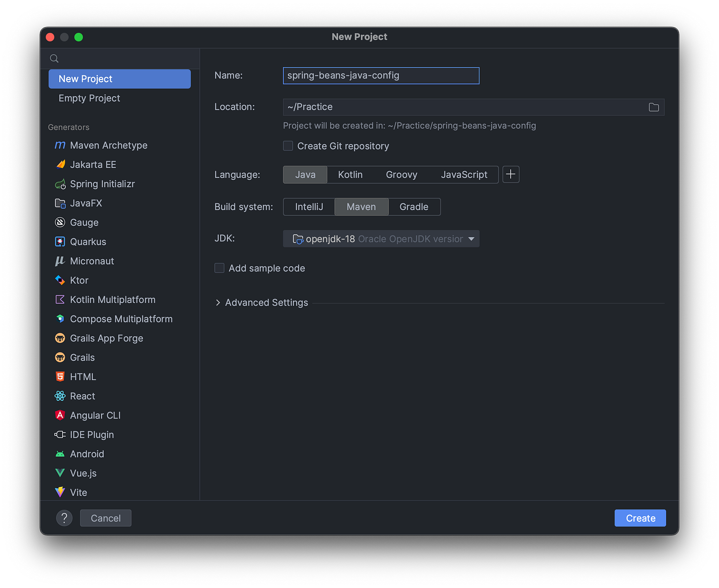Choose Gradle build system
The height and width of the screenshot is (588, 719).
414,207
